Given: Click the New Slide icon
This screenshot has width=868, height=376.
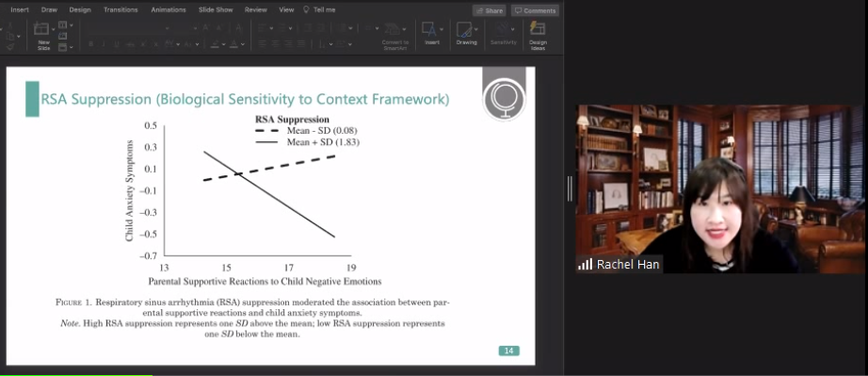Looking at the screenshot, I should point(41,29).
